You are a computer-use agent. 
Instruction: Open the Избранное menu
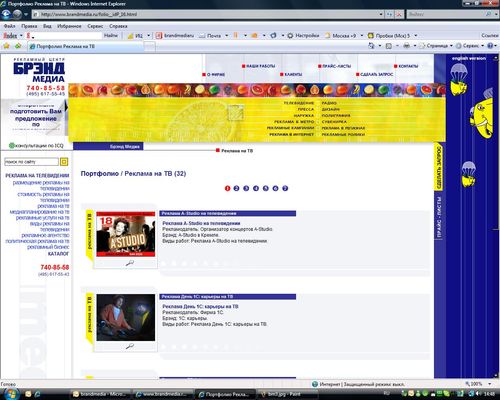(x=69, y=26)
